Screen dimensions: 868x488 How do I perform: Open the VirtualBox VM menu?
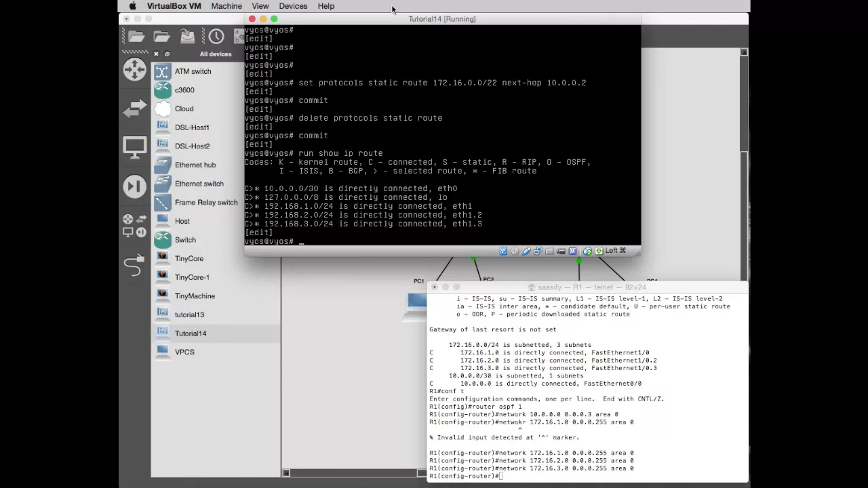174,6
